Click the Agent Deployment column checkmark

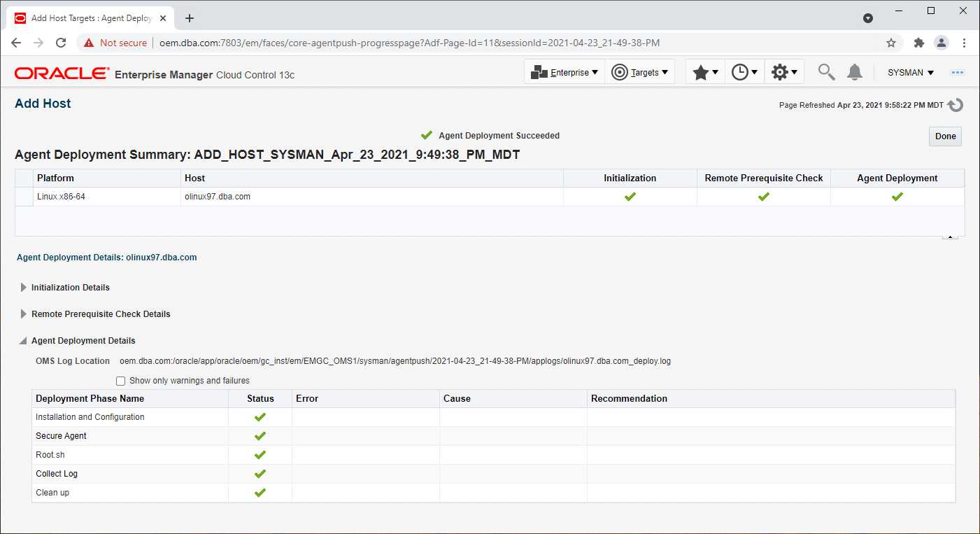[897, 197]
